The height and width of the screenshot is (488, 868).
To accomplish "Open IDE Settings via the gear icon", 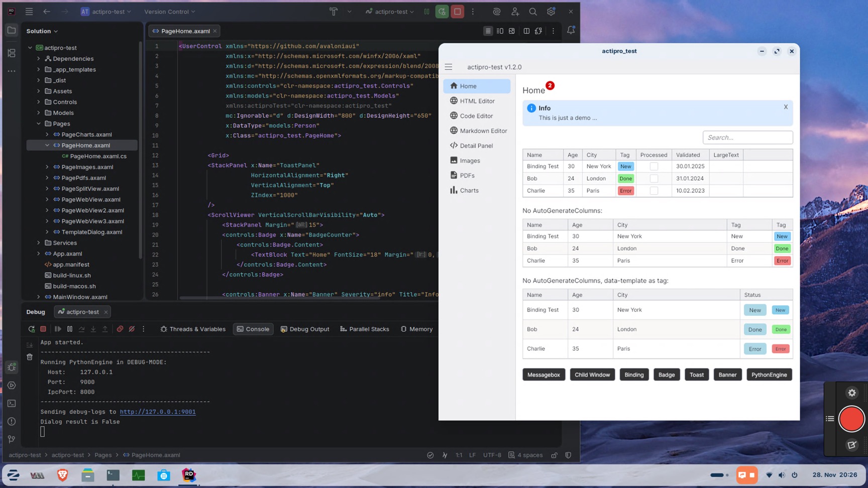I will (551, 12).
